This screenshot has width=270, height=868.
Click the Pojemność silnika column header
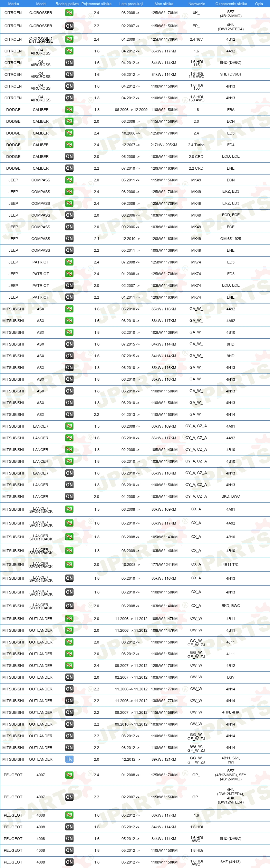[x=96, y=4]
